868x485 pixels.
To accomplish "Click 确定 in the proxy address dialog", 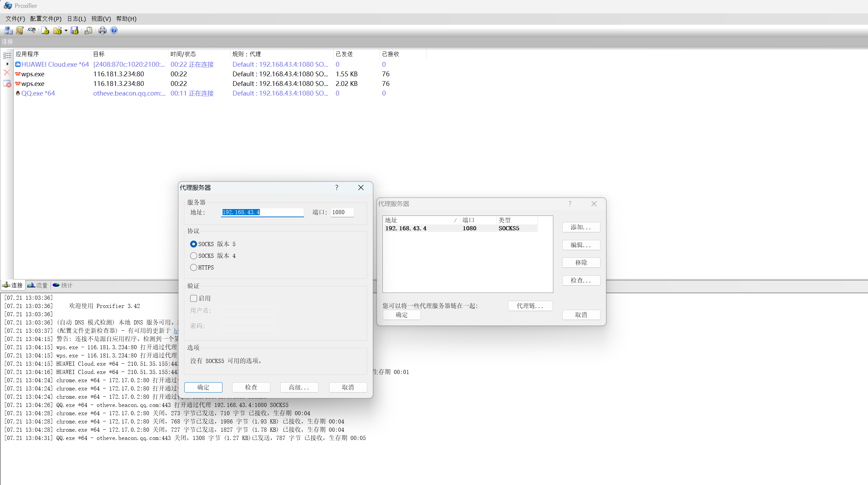I will pos(203,387).
